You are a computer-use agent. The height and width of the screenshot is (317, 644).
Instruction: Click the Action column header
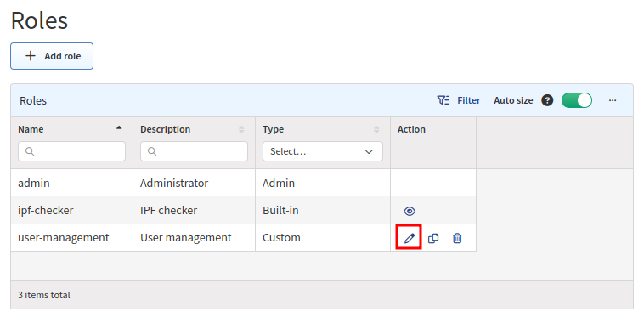point(411,129)
